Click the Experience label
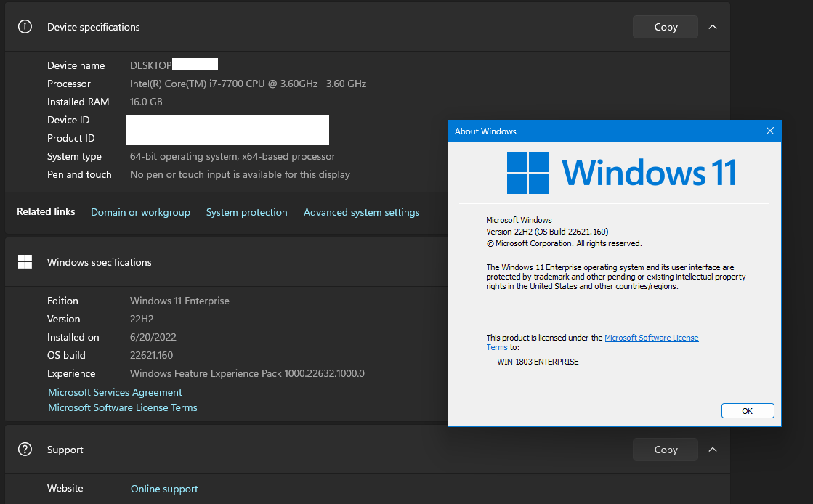 (71, 373)
